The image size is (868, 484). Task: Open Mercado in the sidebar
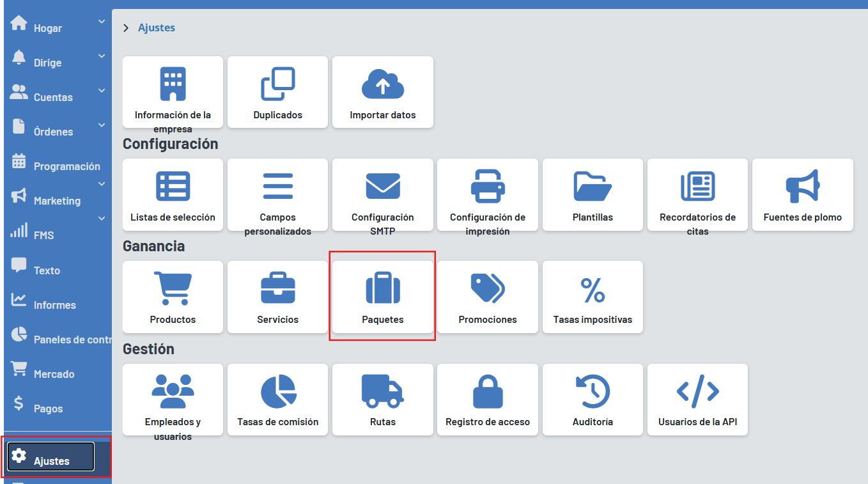(54, 374)
